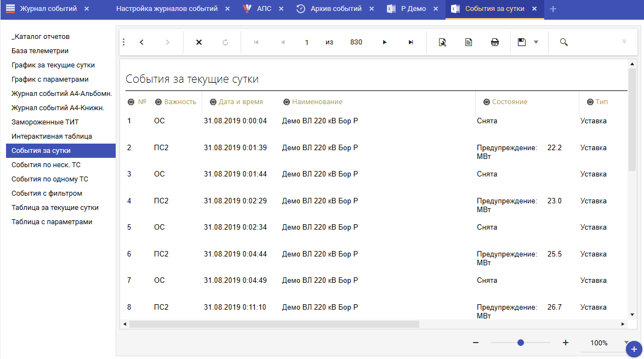The width and height of the screenshot is (644, 359).
Task: Click the print report icon
Action: point(494,42)
